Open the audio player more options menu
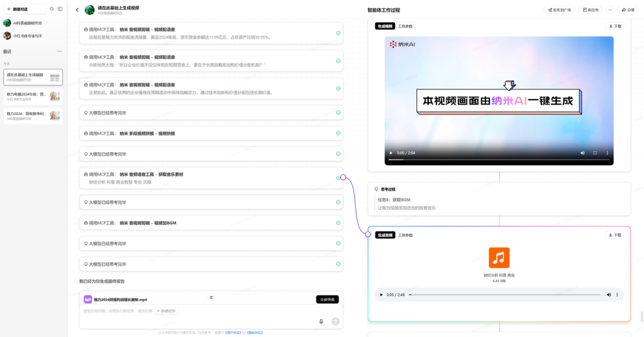 pyautogui.click(x=617, y=295)
